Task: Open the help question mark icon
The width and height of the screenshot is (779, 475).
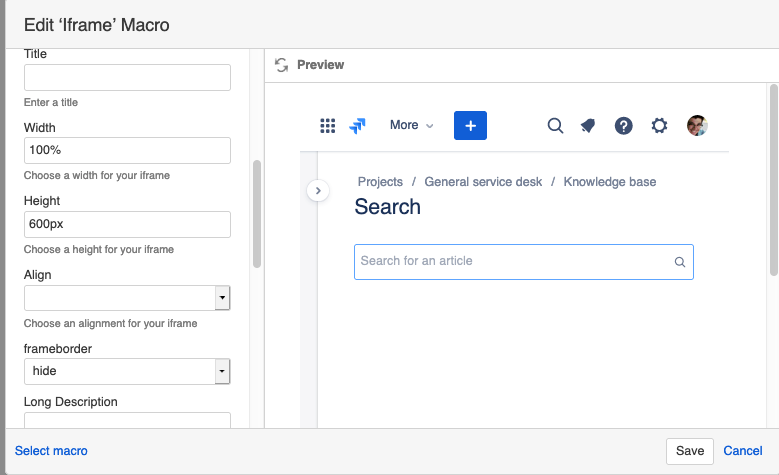Action: [x=623, y=126]
